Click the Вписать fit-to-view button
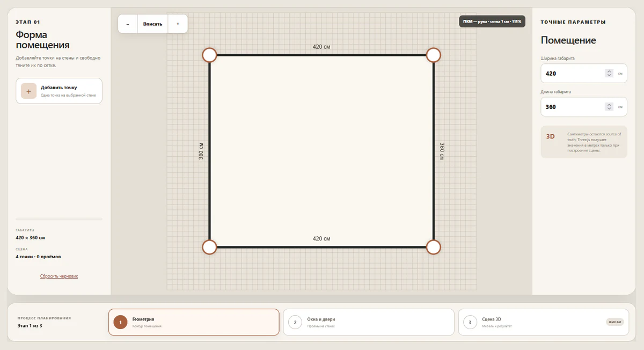 pos(153,24)
